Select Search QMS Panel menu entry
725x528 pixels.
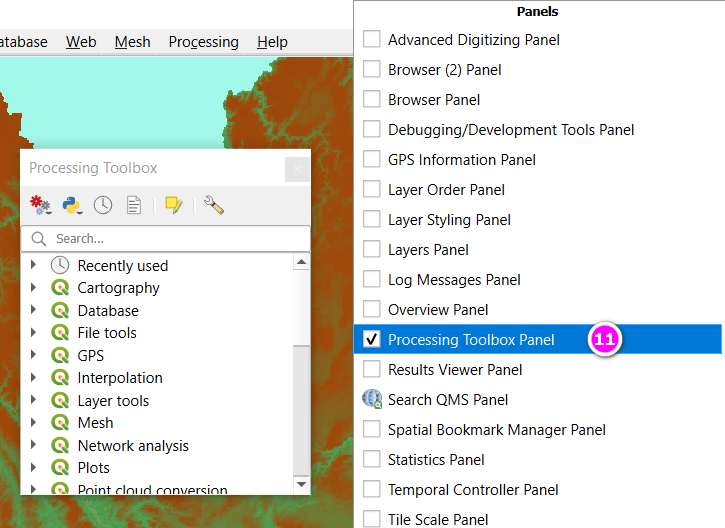[538, 399]
